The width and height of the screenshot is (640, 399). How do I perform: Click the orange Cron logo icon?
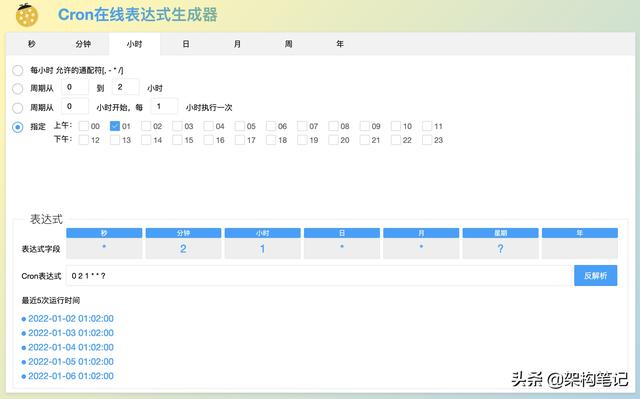(x=27, y=15)
